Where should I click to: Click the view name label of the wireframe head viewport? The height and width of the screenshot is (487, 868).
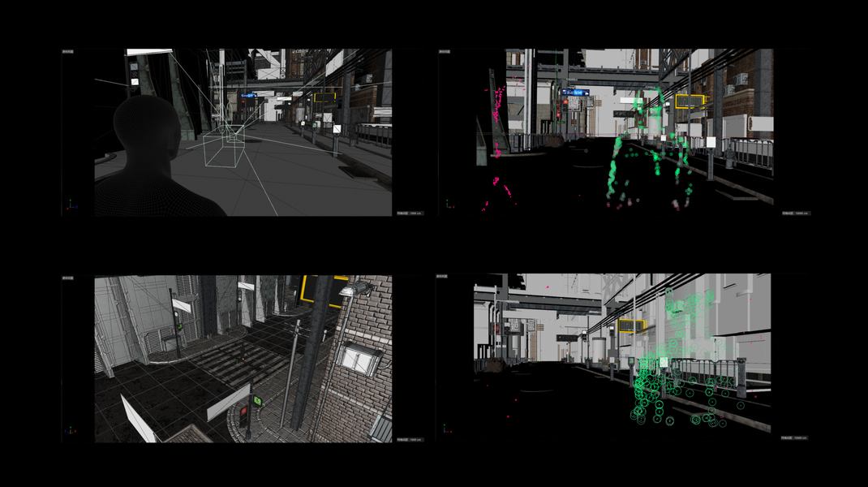67,51
